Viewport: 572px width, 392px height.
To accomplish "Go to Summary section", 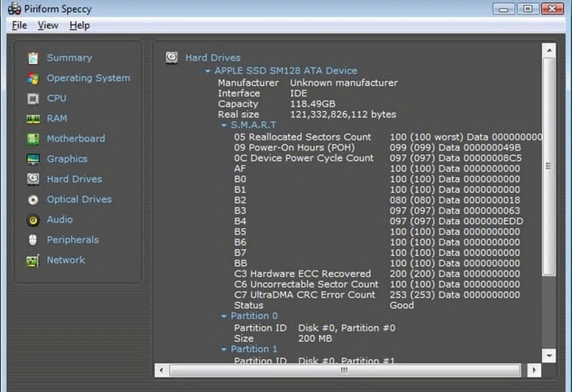I will (x=69, y=58).
